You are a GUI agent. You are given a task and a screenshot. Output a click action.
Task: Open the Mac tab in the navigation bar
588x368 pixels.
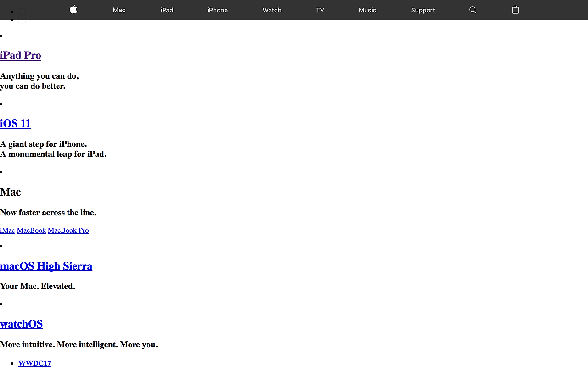tap(119, 10)
